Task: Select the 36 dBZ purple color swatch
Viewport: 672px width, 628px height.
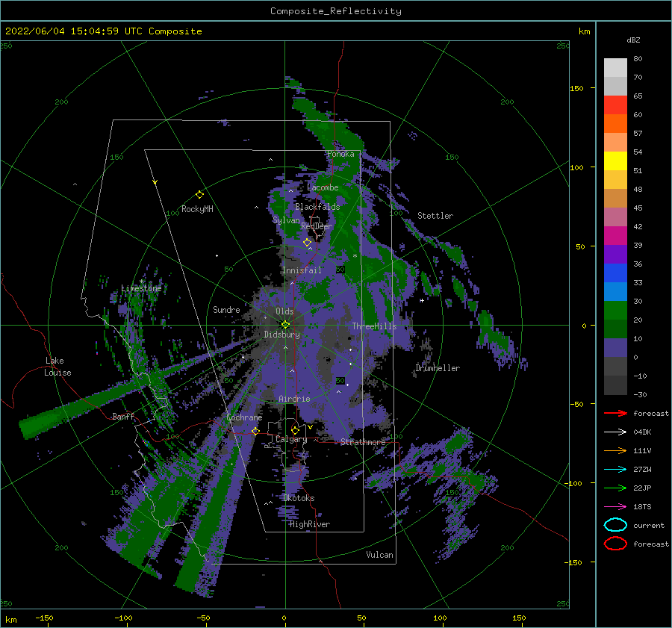Action: coord(615,254)
